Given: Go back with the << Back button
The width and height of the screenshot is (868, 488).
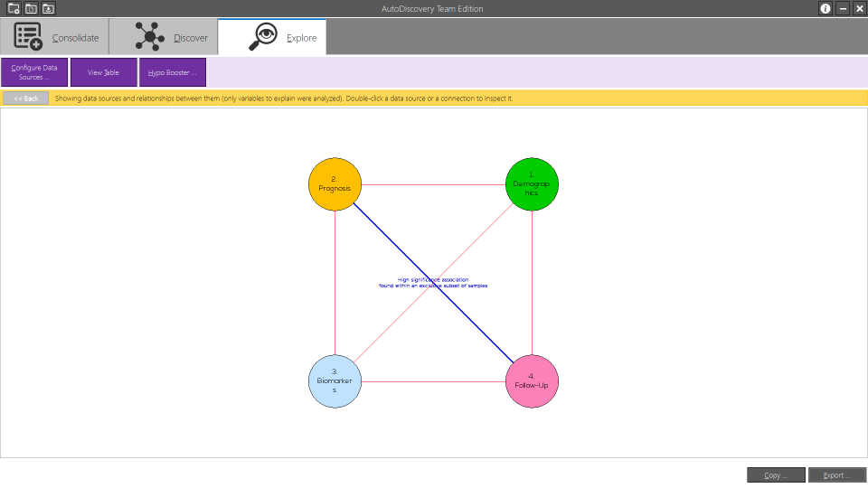Looking at the screenshot, I should click(26, 99).
